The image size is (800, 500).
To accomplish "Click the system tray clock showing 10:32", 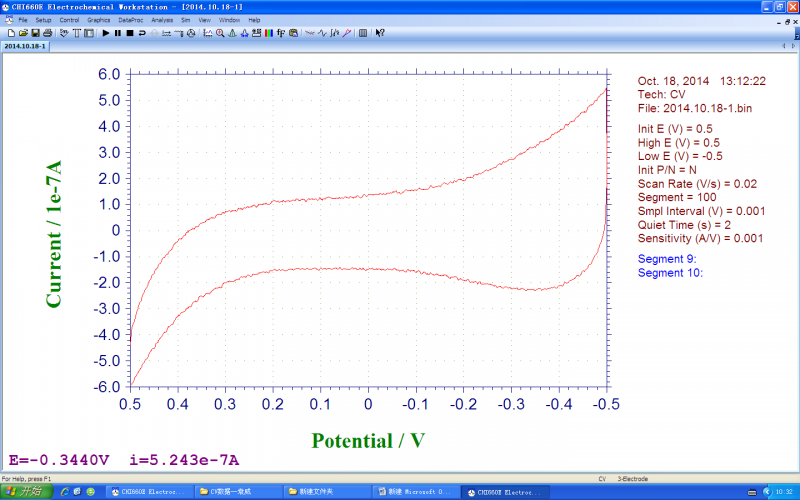I will coord(784,492).
